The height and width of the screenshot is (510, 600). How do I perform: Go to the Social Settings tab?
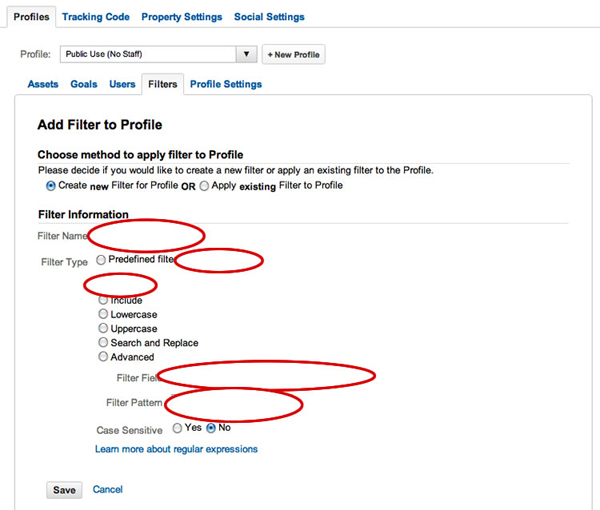[x=269, y=17]
